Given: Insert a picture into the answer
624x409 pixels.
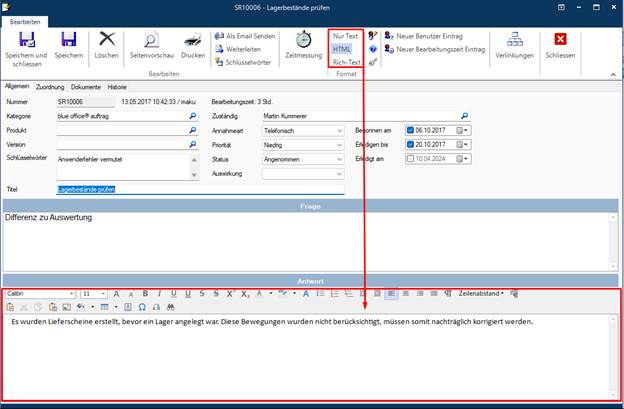Looking at the screenshot, I should (66, 307).
